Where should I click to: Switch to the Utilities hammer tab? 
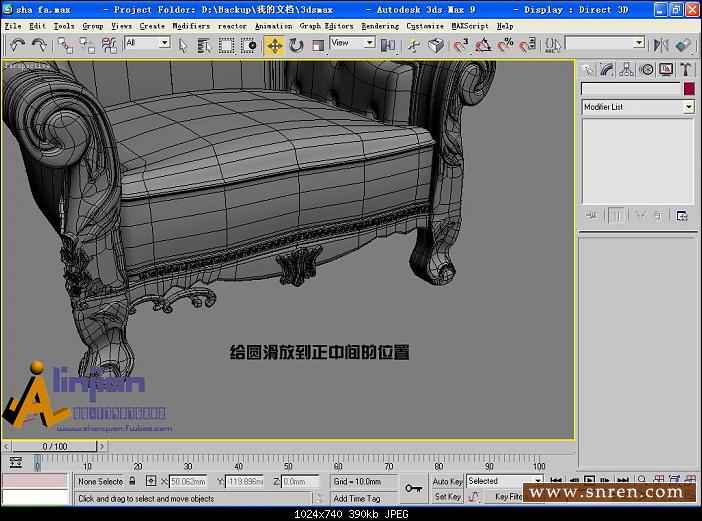point(685,69)
